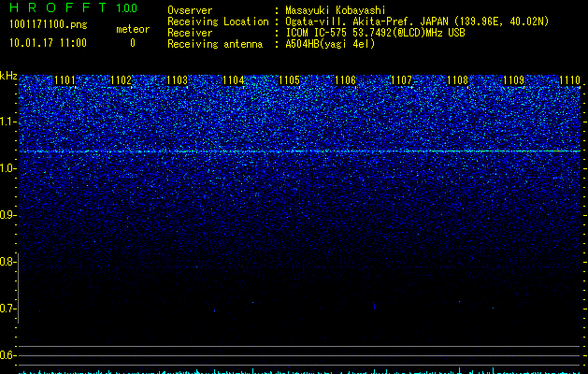
Task: Click the 1106 time marker
Action: (x=345, y=80)
